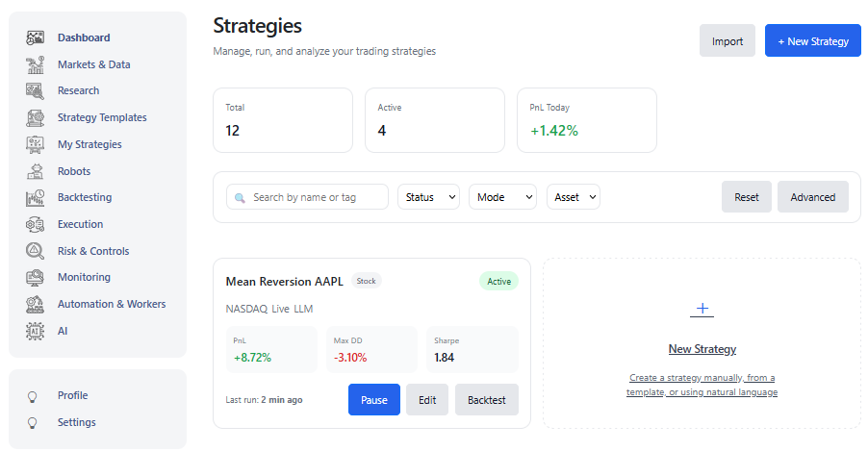Go to My Strategies menu item
The width and height of the screenshot is (868, 451).
[x=89, y=144]
